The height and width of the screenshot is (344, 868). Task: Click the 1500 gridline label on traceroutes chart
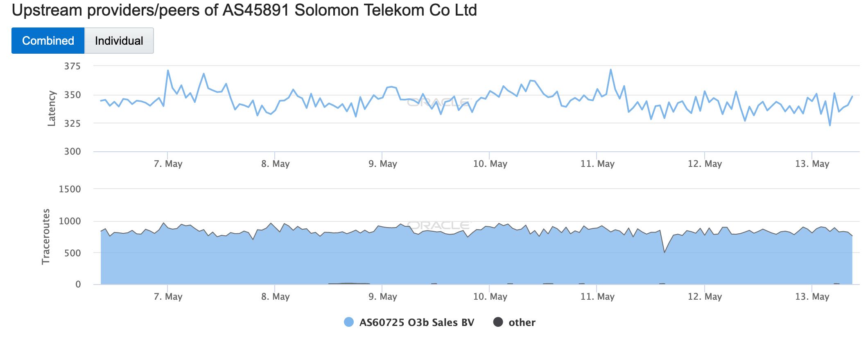point(70,189)
